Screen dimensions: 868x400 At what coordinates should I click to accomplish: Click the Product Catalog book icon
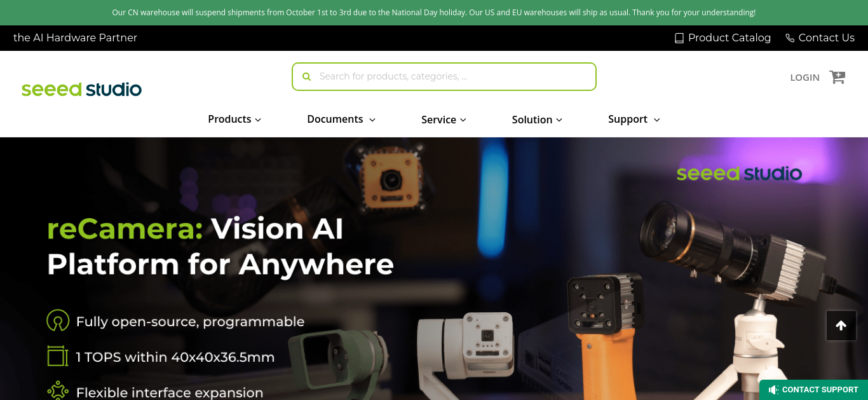coord(679,38)
